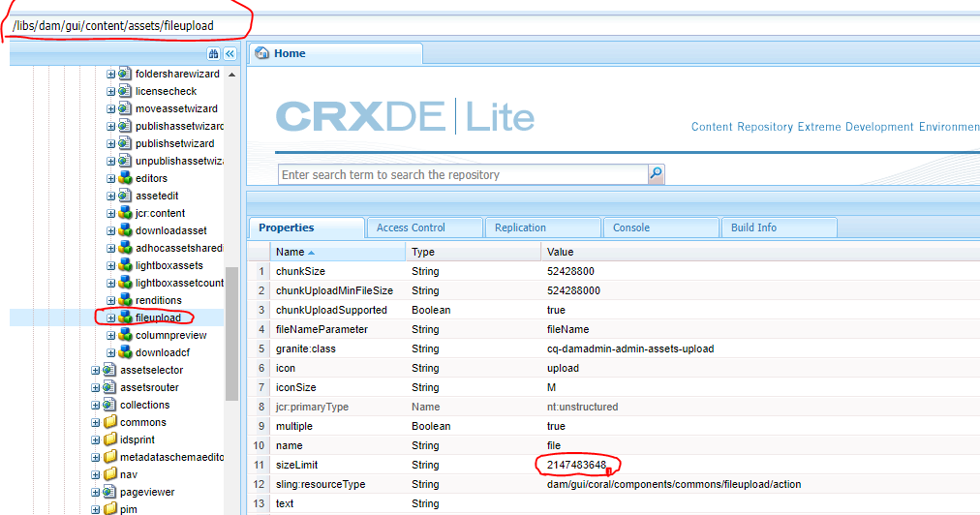
Task: Select the publishassetwizard tree node
Action: click(179, 126)
